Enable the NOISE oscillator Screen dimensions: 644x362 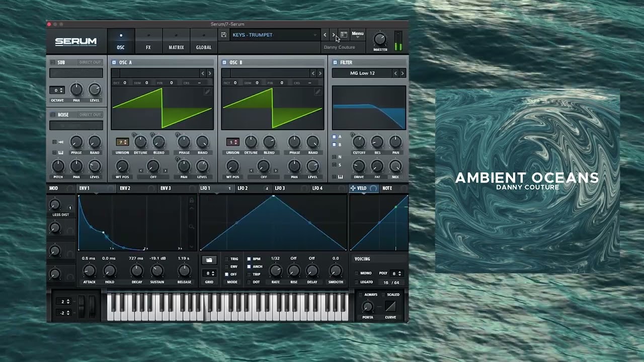(53, 115)
